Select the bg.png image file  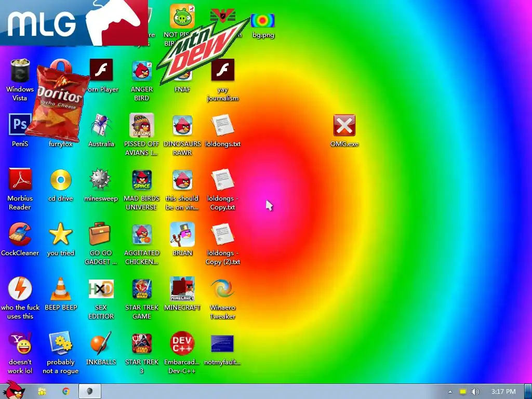[x=262, y=20]
